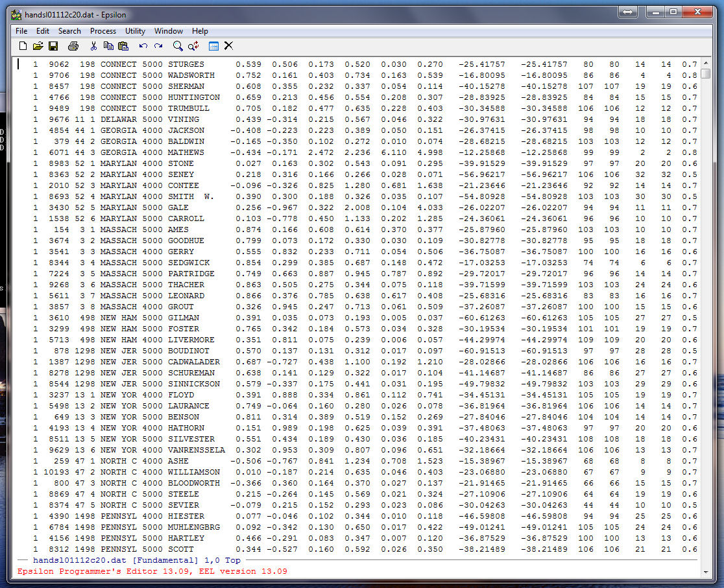Open the Utility menu
Image resolution: width=724 pixels, height=588 pixels.
coord(135,31)
